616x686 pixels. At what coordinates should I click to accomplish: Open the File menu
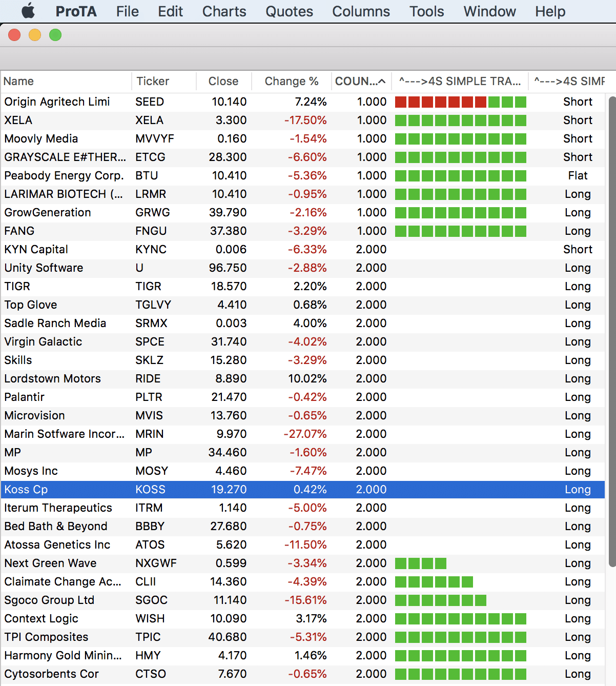click(127, 11)
